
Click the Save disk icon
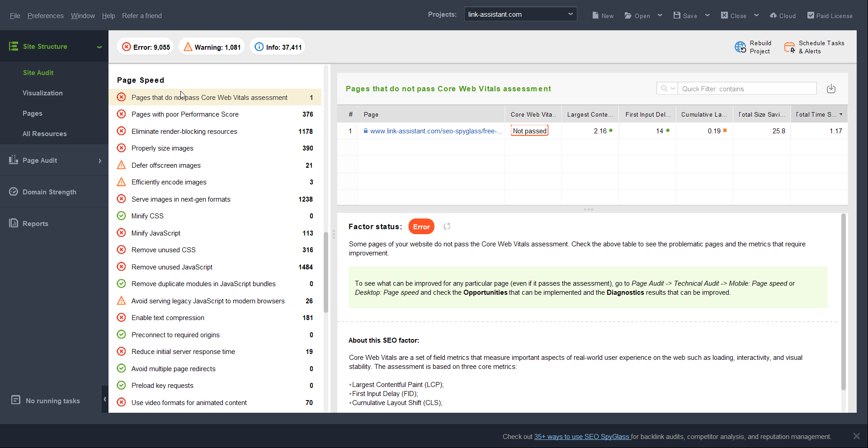tap(677, 15)
